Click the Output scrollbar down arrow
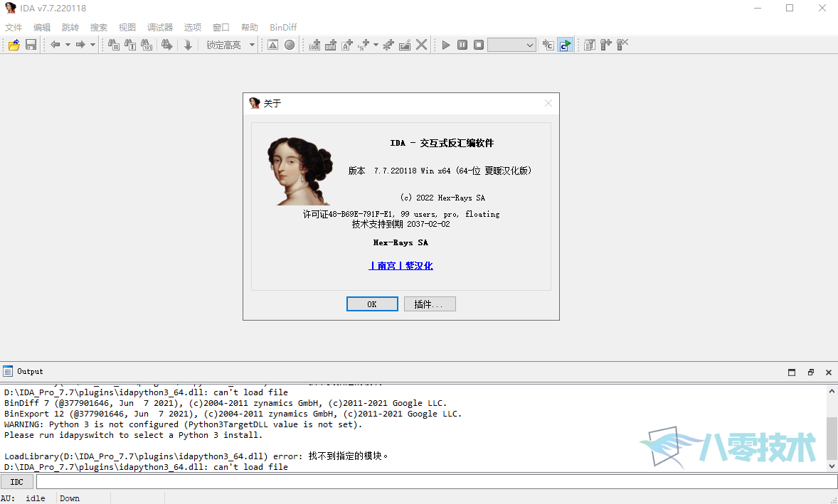 [x=832, y=466]
